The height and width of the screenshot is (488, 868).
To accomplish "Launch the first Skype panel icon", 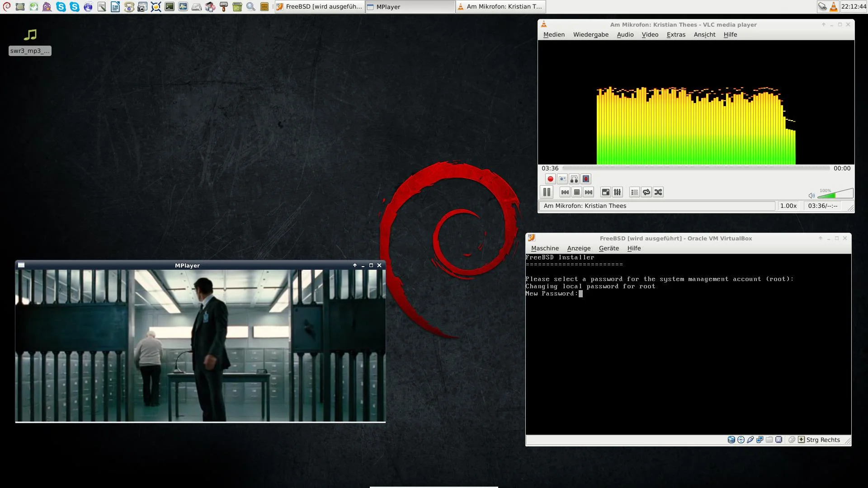I will pos(61,7).
